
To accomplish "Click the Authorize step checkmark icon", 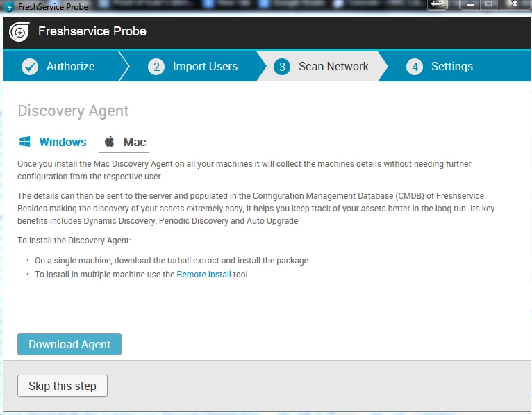I will pos(30,67).
